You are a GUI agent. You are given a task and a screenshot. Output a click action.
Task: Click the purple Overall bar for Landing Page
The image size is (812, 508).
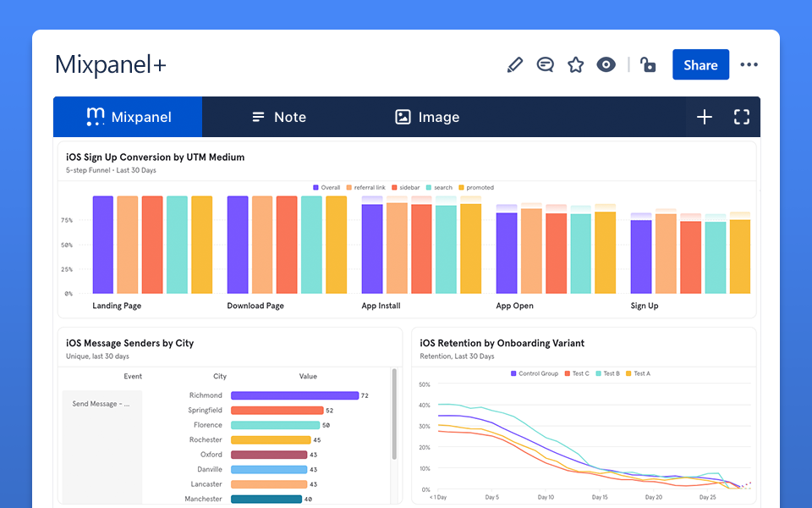click(103, 245)
